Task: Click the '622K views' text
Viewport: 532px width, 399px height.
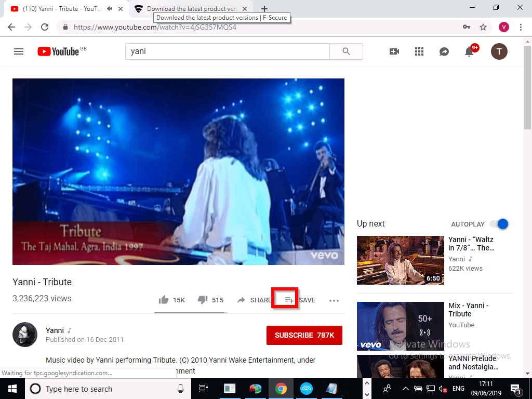Action: click(x=465, y=269)
